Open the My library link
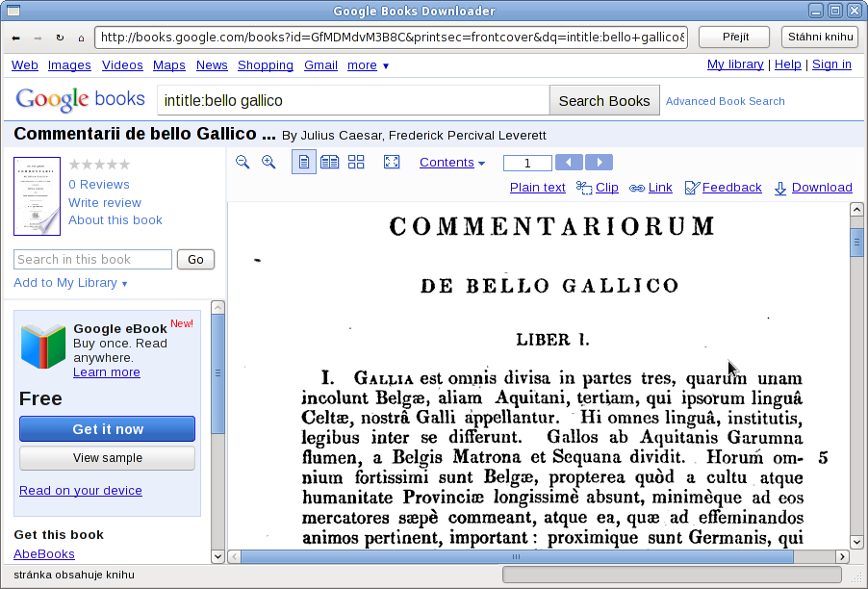The width and height of the screenshot is (868, 589). click(x=735, y=64)
